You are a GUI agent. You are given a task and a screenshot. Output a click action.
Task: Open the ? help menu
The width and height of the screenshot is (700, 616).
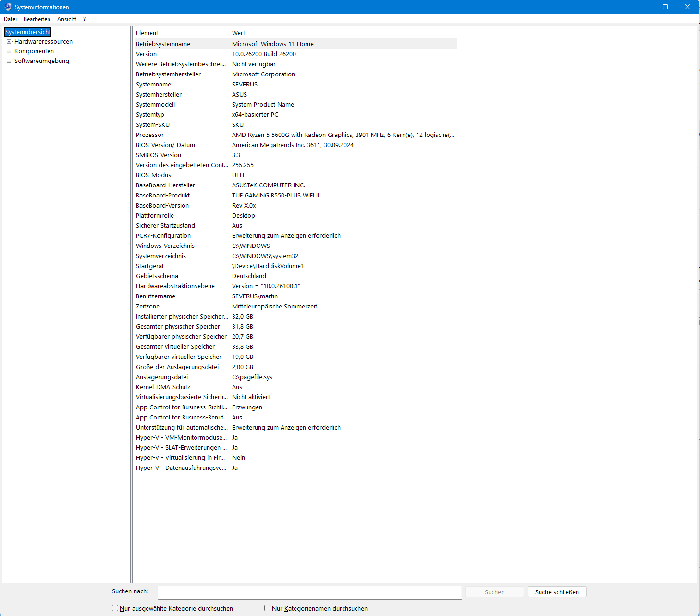(x=84, y=19)
